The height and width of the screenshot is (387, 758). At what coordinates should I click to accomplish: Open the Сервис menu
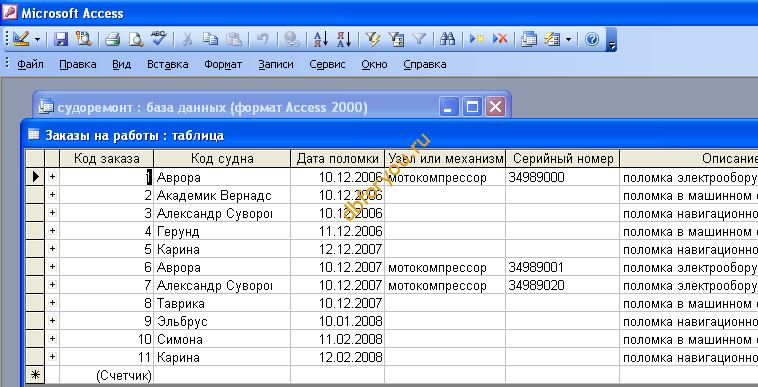click(x=327, y=64)
